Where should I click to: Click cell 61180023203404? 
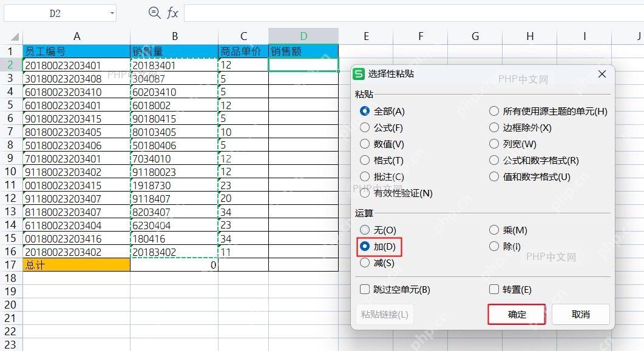[x=76, y=225]
